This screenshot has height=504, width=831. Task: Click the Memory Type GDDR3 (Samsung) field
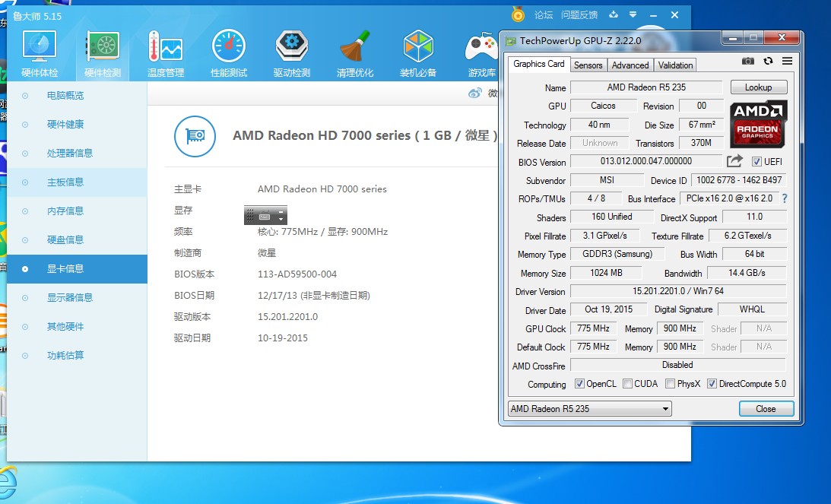click(617, 254)
